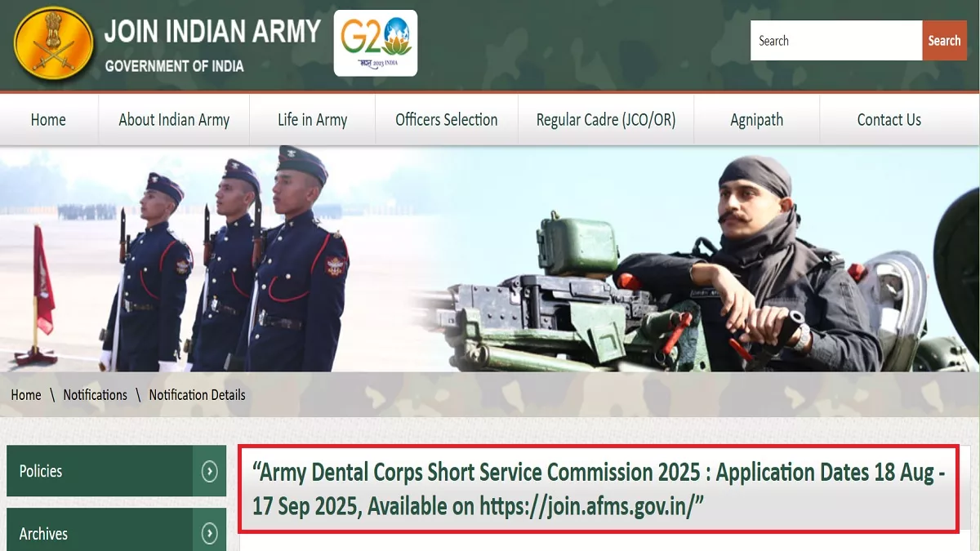The height and width of the screenshot is (551, 980).
Task: Navigate to the Contact Us page
Action: pyautogui.click(x=889, y=120)
